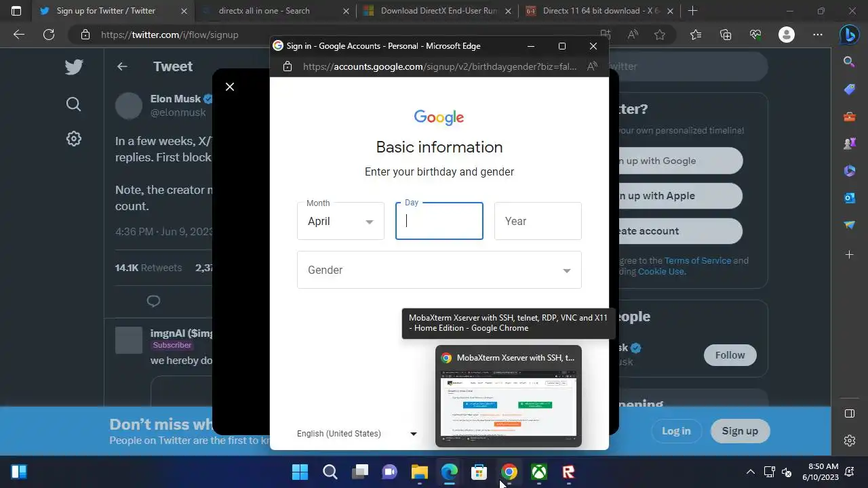Image resolution: width=868 pixels, height=488 pixels.
Task: Click Google Chrome taskbar icon
Action: [509, 472]
